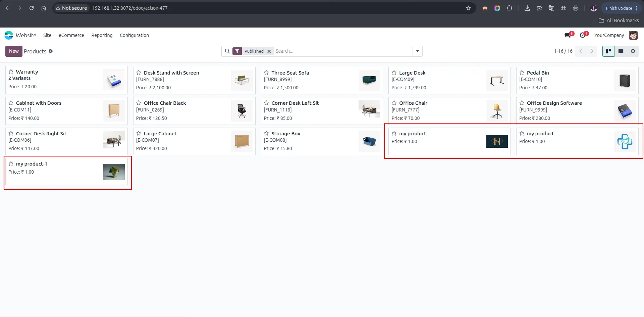Click the Odoo Website app logo
The height and width of the screenshot is (317, 644).
pos(9,35)
